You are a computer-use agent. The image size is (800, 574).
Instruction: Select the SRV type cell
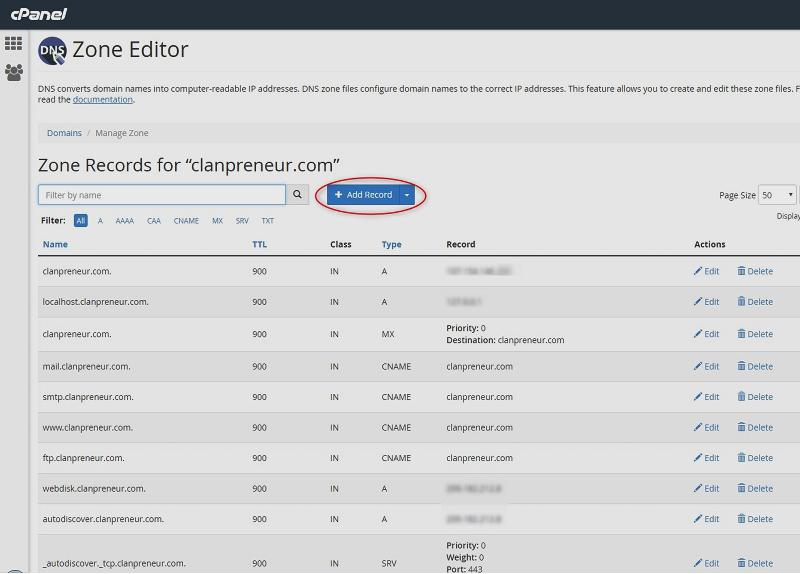[389, 563]
